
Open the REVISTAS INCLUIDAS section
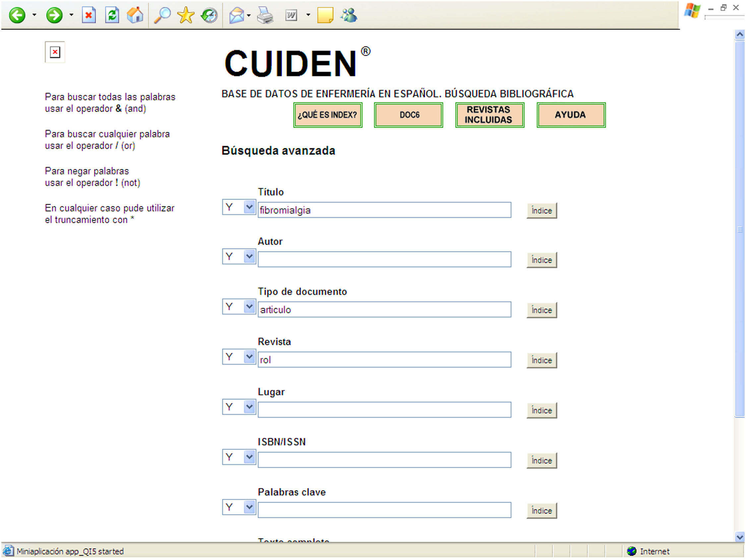pyautogui.click(x=489, y=115)
